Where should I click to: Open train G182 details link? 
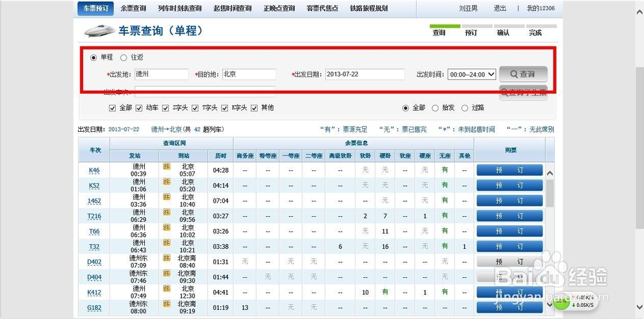[x=94, y=308]
